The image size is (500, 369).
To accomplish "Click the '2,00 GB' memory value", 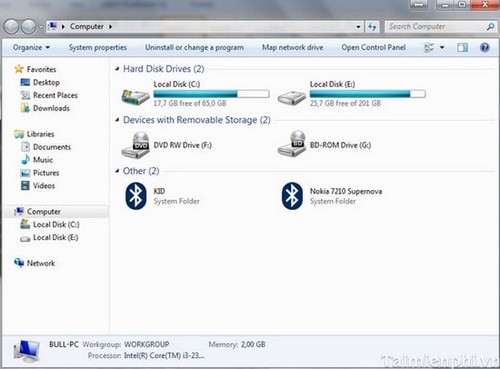I will click(253, 344).
